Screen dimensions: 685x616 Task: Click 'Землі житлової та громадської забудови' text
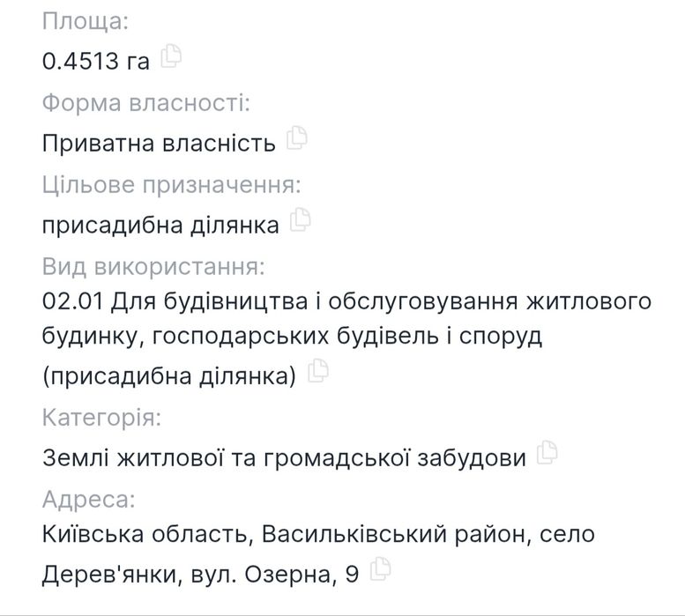click(284, 458)
